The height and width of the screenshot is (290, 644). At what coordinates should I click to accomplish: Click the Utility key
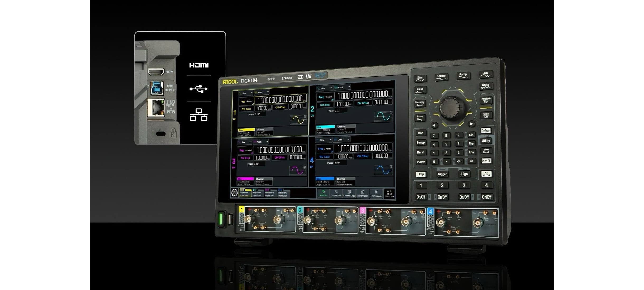486,141
